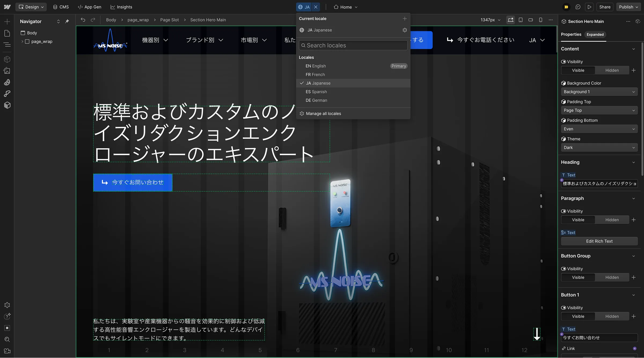Set Content visibility to Hidden
644x358 pixels.
tap(612, 70)
